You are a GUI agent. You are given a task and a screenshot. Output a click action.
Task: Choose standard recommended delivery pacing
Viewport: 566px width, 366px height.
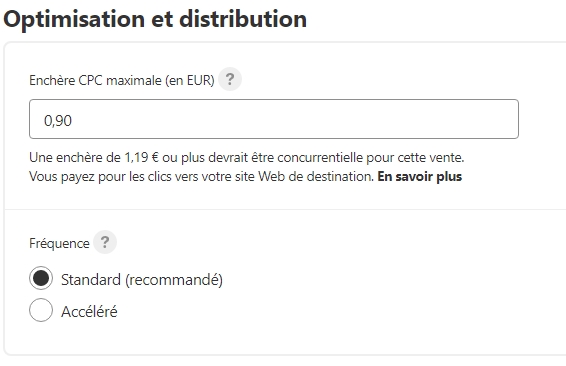(41, 278)
